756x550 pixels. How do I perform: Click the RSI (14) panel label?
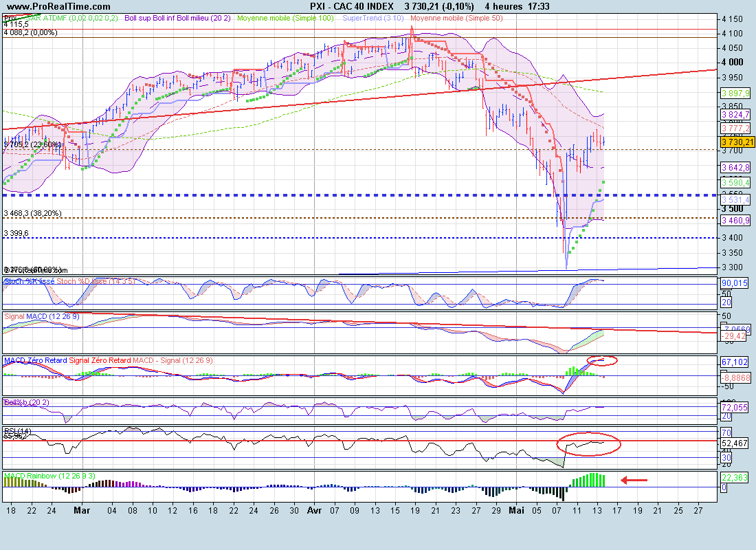pos(18,430)
